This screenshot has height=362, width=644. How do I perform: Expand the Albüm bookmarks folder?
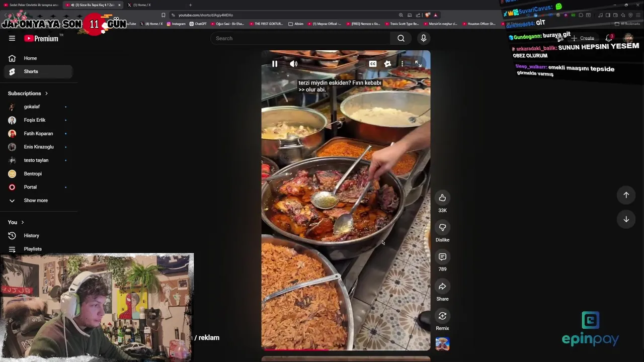point(296,24)
